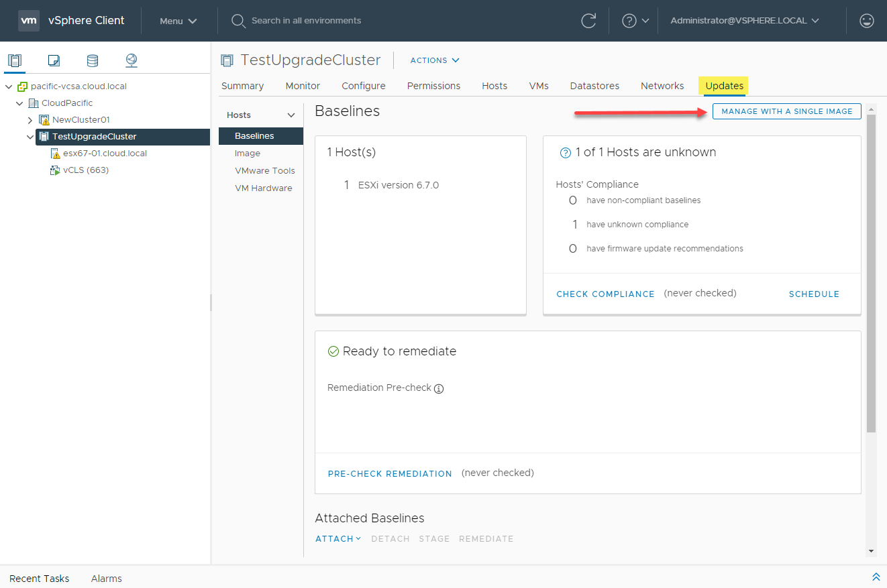Click the DETACH button

point(390,538)
